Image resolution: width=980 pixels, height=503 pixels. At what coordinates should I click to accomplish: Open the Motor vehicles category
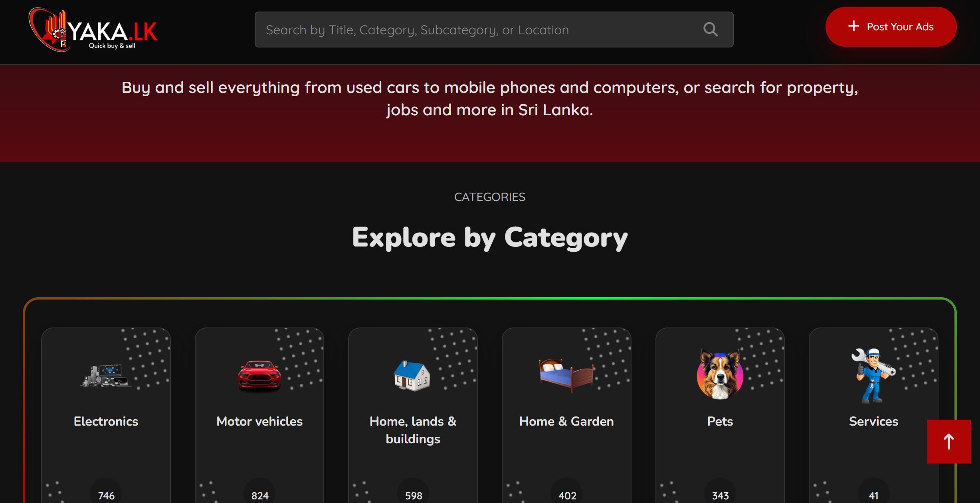pos(259,421)
